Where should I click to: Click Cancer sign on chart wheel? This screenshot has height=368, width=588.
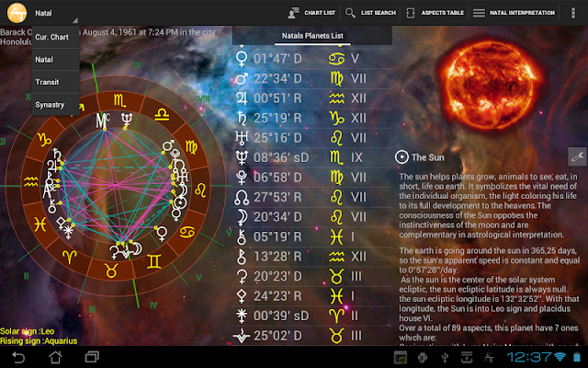coord(187,232)
